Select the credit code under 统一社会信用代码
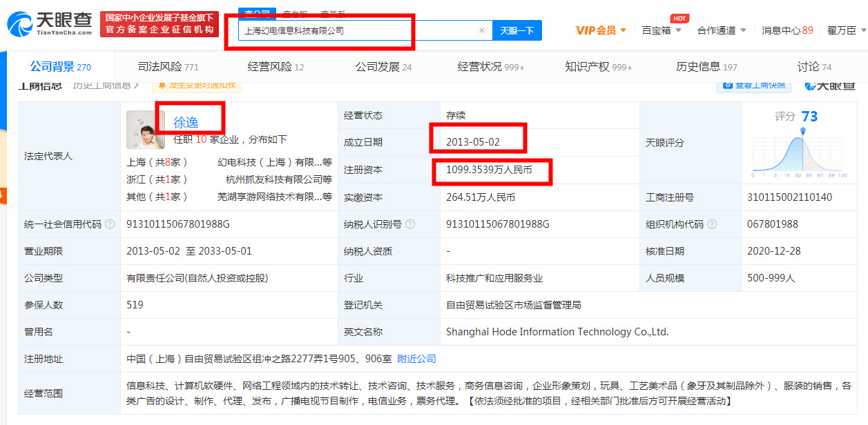Image resolution: width=868 pixels, height=425 pixels. pyautogui.click(x=178, y=224)
